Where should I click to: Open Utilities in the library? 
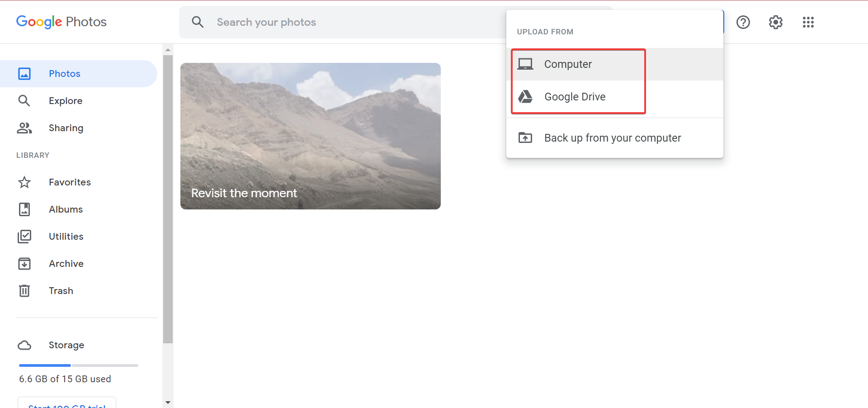[x=79, y=237]
